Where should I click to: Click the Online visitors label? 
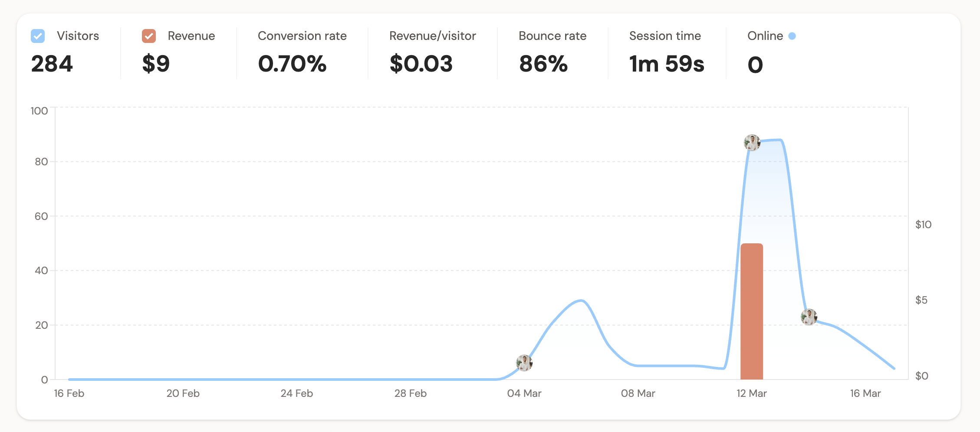(765, 36)
